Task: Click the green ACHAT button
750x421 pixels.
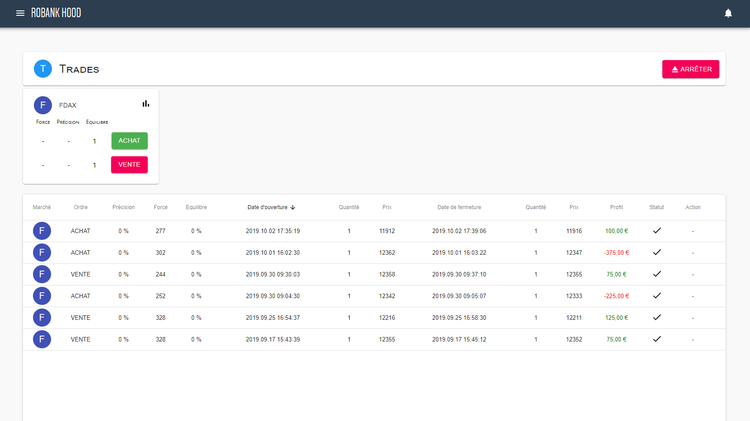Action: pos(129,141)
